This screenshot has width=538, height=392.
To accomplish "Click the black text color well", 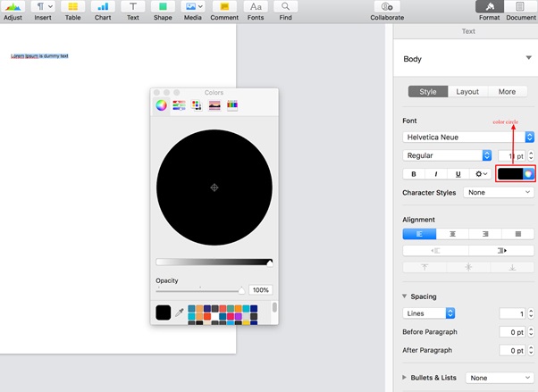I will tap(510, 174).
